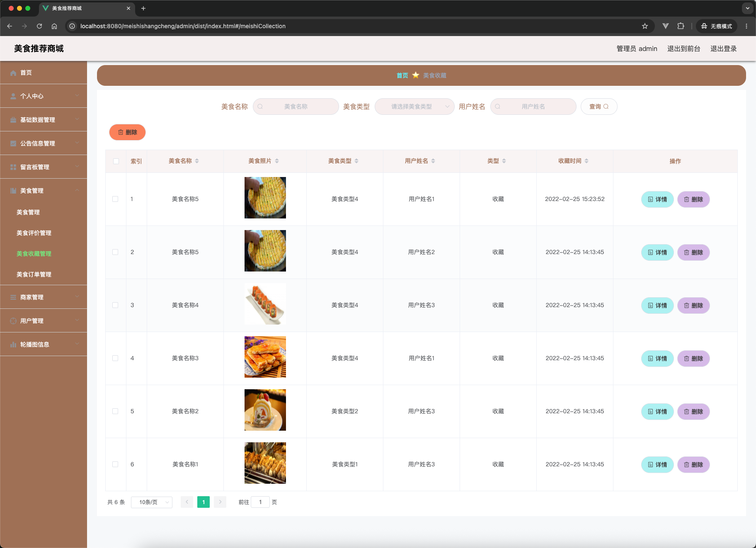Click the home icon beside 首页 in sidebar
This screenshot has width=756, height=548.
point(13,73)
